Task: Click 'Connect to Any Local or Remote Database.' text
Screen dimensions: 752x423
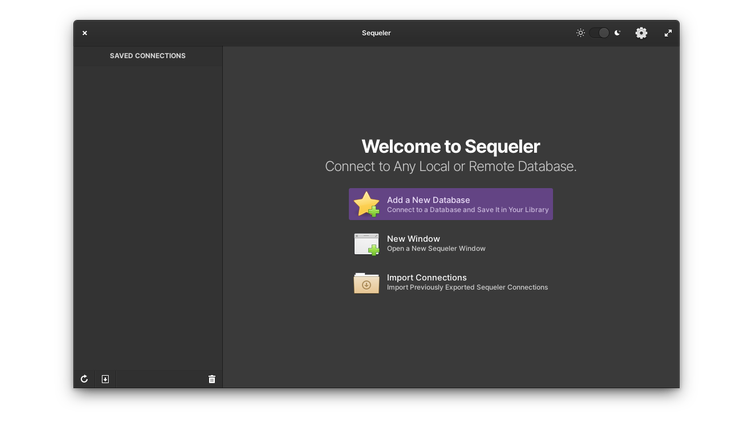Action: pyautogui.click(x=451, y=166)
